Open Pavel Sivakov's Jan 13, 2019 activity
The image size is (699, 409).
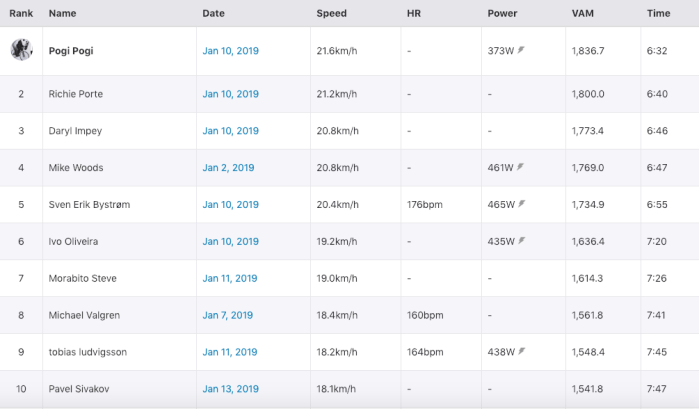pos(230,389)
